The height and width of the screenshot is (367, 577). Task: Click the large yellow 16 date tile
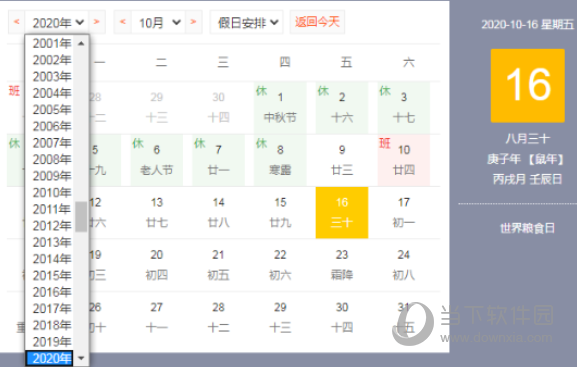tap(528, 85)
